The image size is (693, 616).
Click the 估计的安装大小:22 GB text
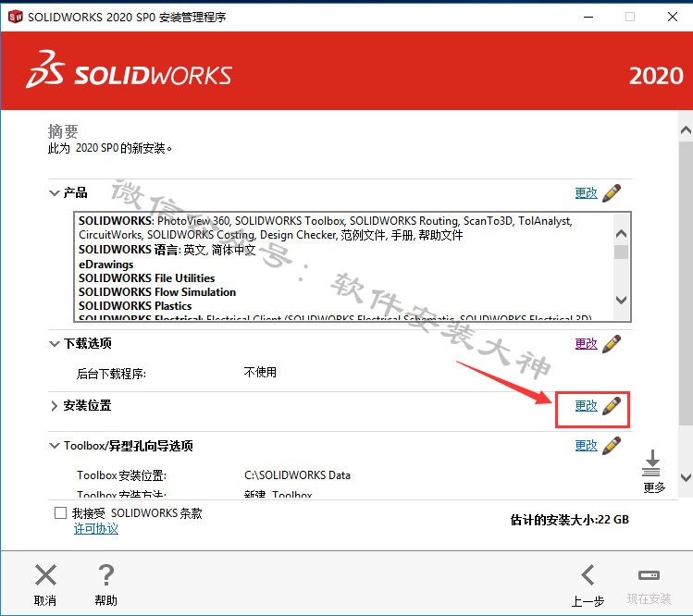coord(570,520)
